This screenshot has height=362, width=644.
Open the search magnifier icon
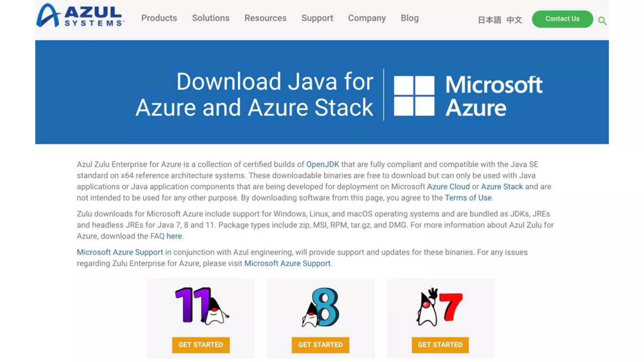point(602,21)
